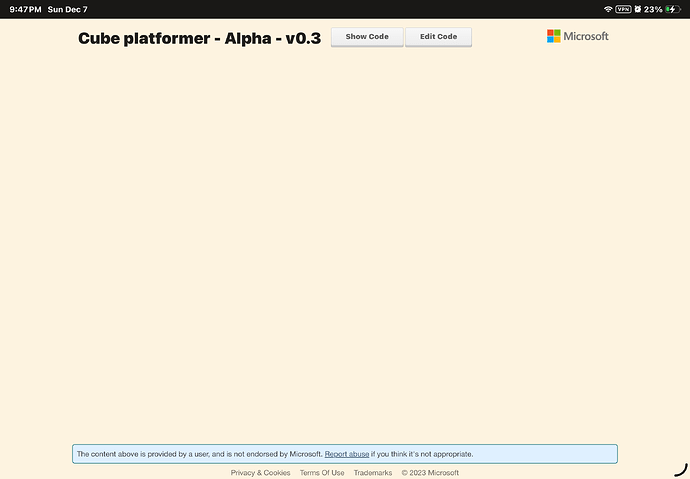This screenshot has height=479, width=690.
Task: Tap the battery charging icon
Action: pyautogui.click(x=673, y=9)
